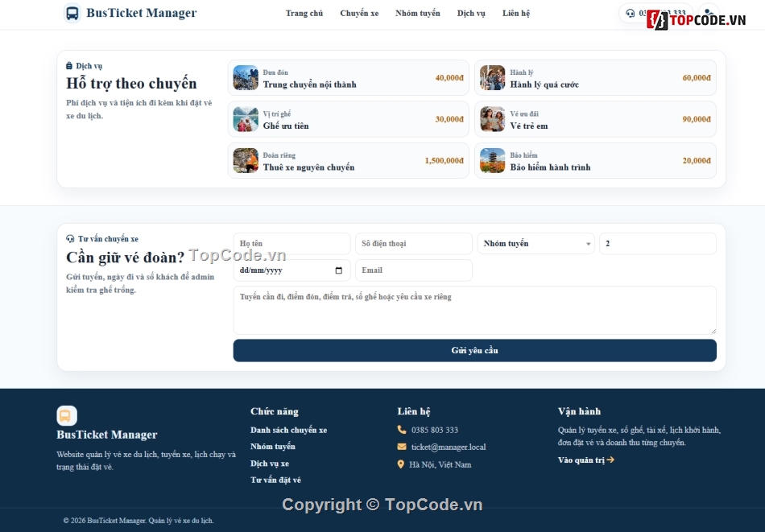The image size is (765, 532).
Task: Open the Hành lý quá cước thumbnail
Action: (493, 77)
